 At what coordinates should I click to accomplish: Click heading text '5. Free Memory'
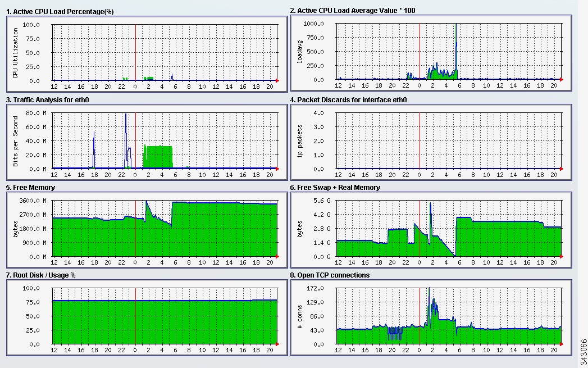coord(30,188)
